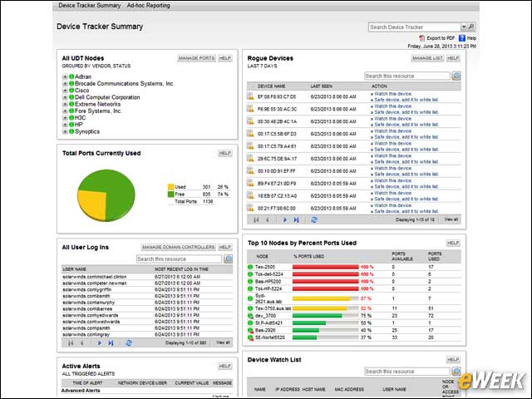
Task: Go to first page in Rogue Devices
Action: (256, 219)
